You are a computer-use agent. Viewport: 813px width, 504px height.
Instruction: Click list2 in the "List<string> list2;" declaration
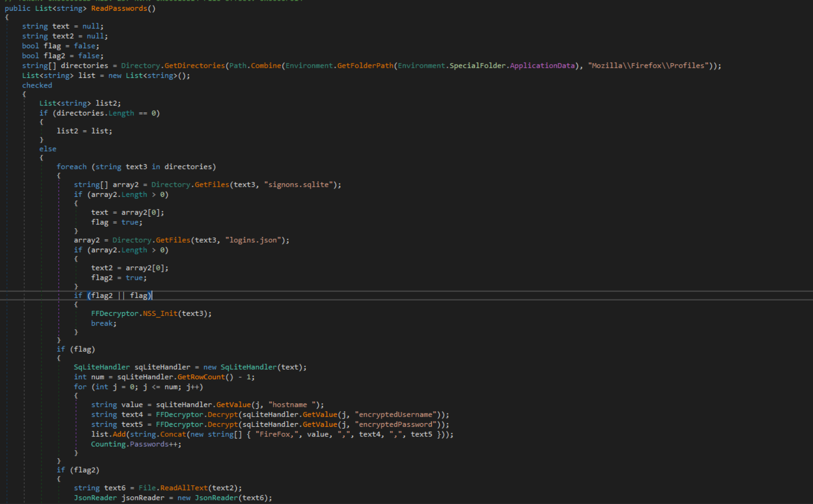pos(106,103)
